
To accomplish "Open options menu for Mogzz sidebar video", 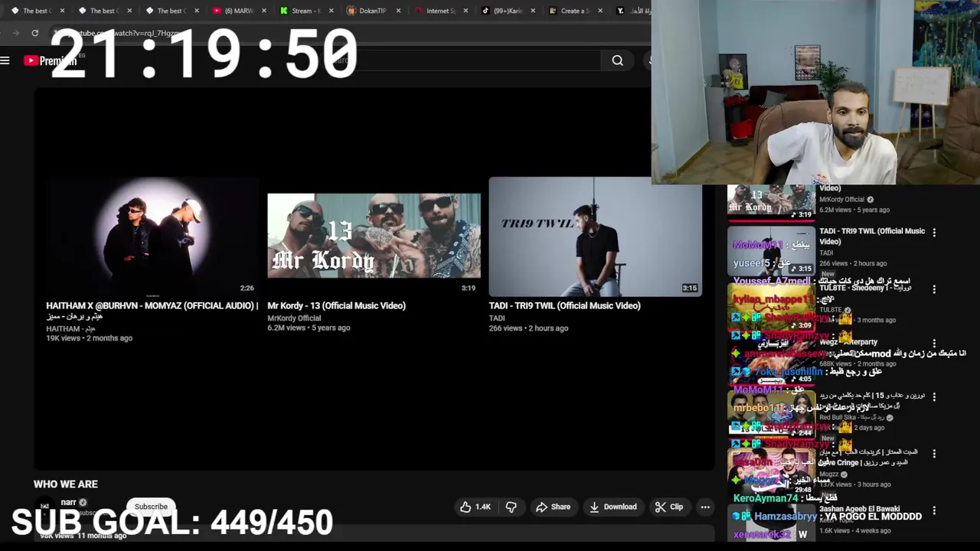I will 934,453.
